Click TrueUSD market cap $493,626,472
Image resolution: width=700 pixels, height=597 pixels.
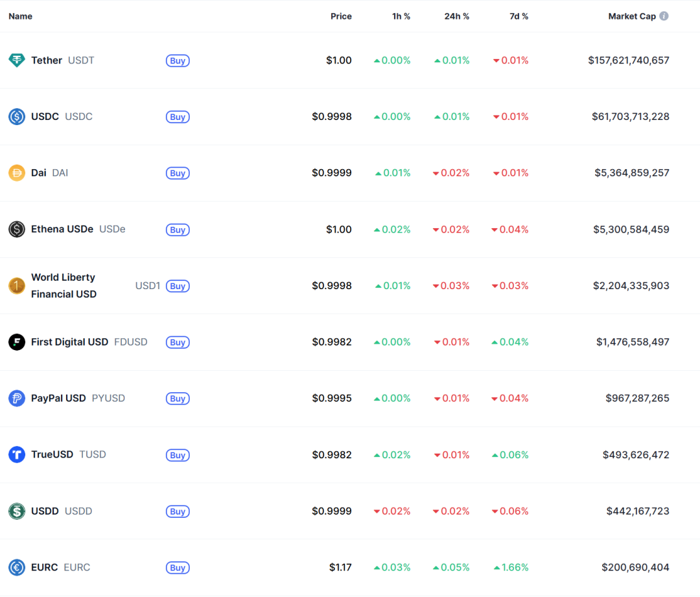[636, 455]
